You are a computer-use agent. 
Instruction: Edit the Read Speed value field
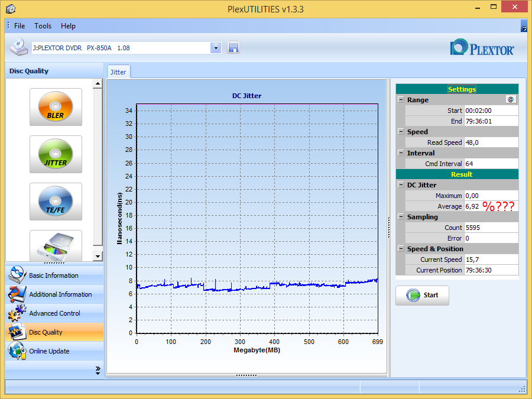tap(491, 142)
